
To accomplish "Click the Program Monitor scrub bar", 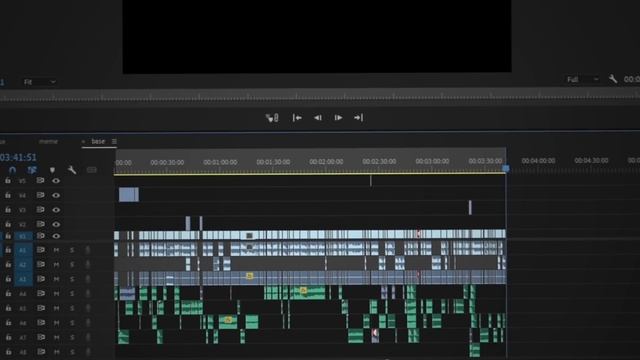I will 320,97.
